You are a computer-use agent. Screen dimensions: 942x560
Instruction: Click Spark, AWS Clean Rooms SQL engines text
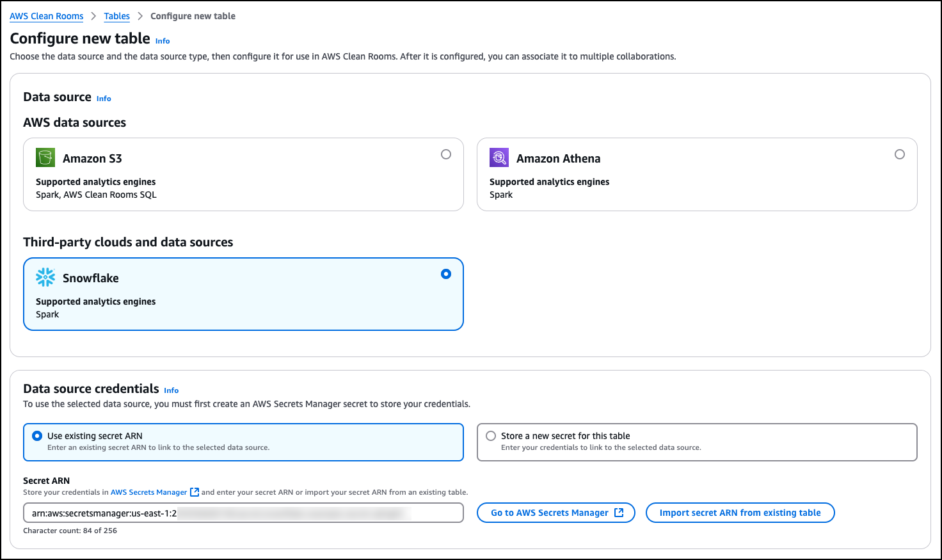(x=96, y=195)
